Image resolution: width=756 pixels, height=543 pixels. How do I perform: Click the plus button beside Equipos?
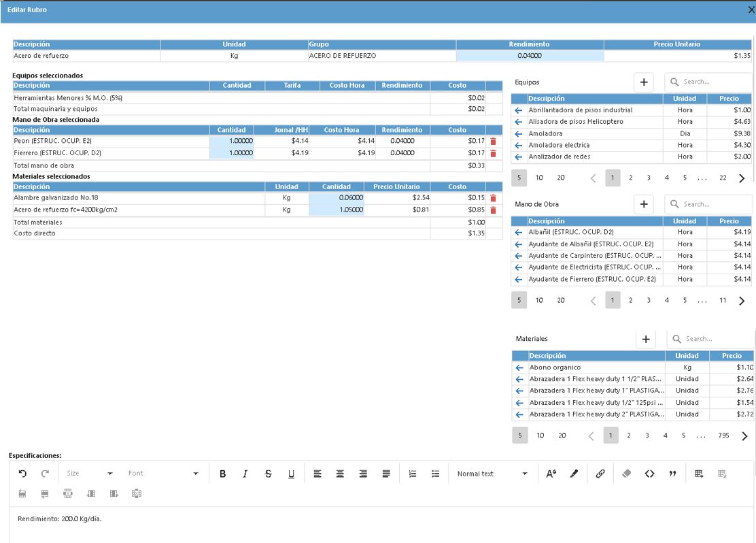643,82
